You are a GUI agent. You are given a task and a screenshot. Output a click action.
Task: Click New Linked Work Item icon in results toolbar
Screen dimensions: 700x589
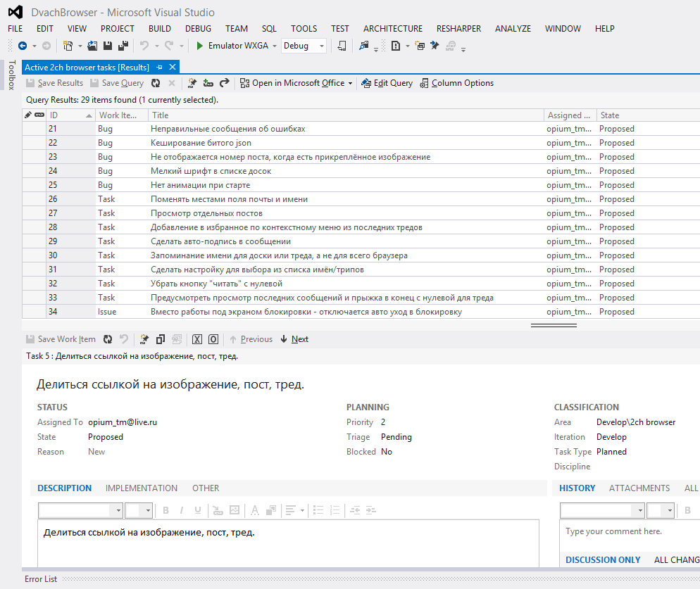[192, 83]
